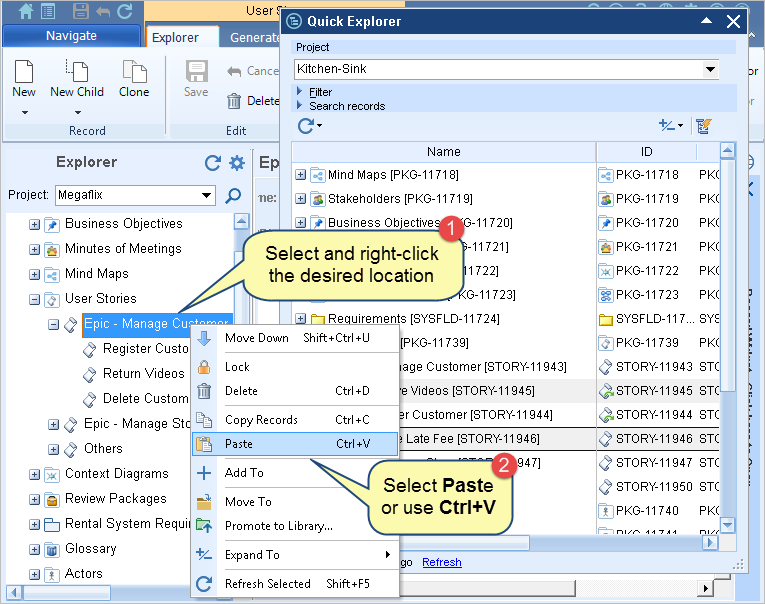This screenshot has width=765, height=604.
Task: Click the Move To folder icon
Action: (x=204, y=502)
